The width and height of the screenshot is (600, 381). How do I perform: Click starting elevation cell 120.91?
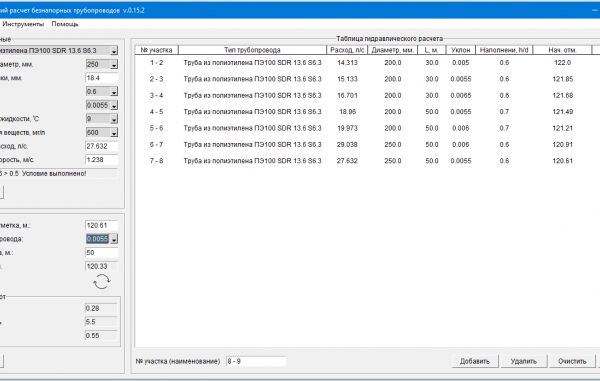coord(562,145)
